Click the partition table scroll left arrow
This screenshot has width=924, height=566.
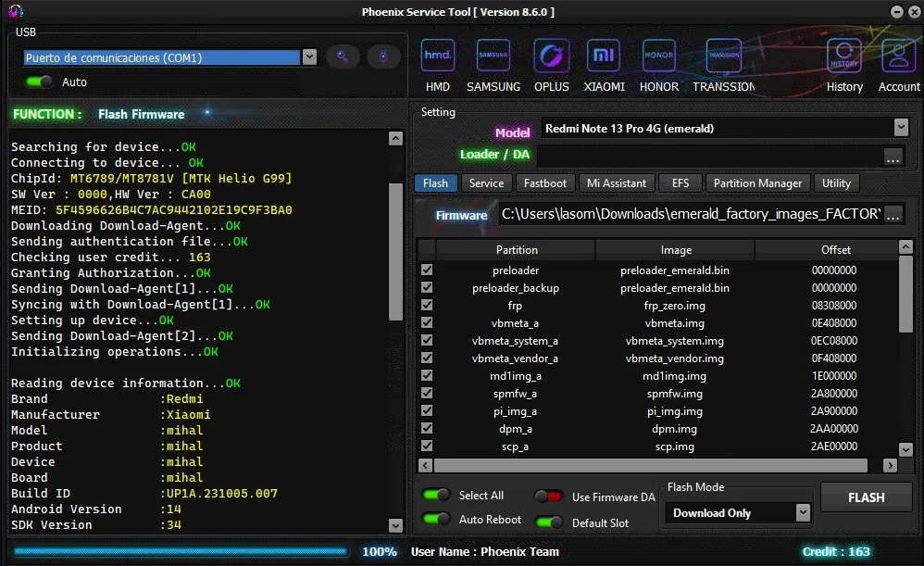click(425, 465)
